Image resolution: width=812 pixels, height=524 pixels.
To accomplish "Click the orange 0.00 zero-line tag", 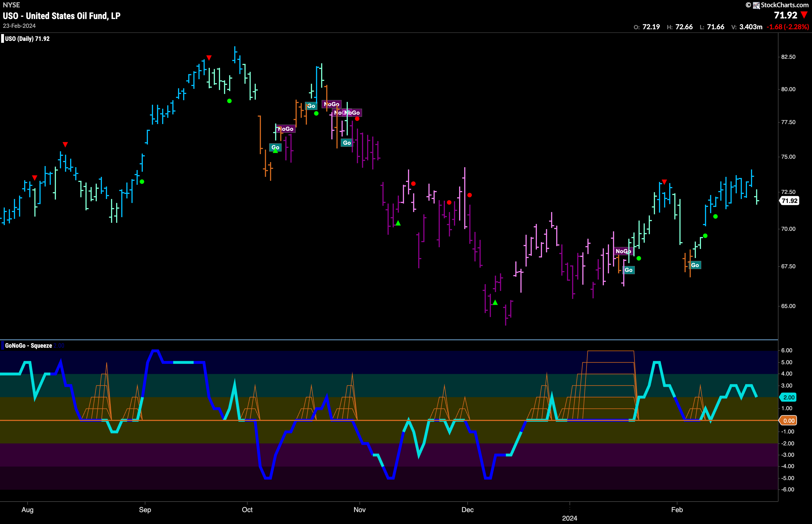I will [x=788, y=421].
